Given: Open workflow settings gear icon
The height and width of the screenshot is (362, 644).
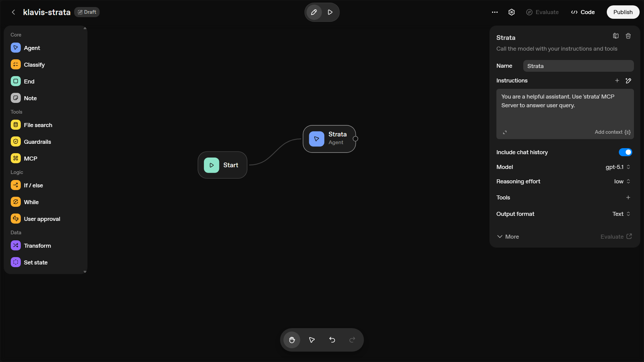Looking at the screenshot, I should (512, 12).
